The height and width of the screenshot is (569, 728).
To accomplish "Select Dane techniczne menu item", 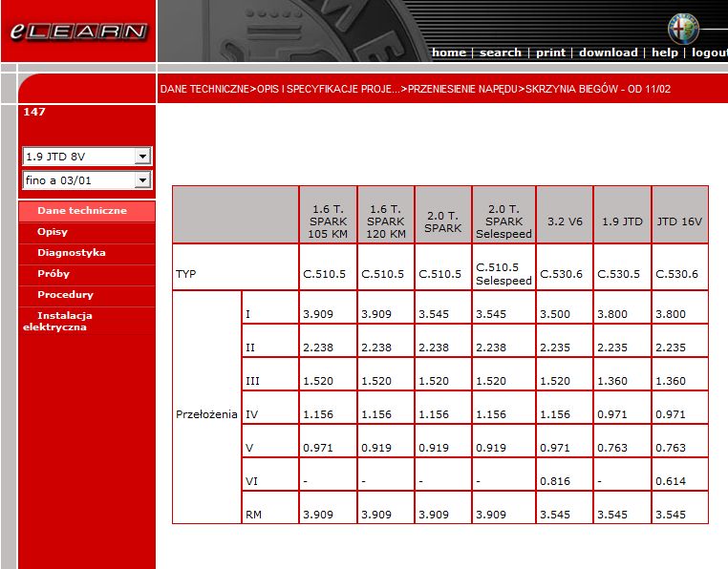I will pyautogui.click(x=87, y=211).
